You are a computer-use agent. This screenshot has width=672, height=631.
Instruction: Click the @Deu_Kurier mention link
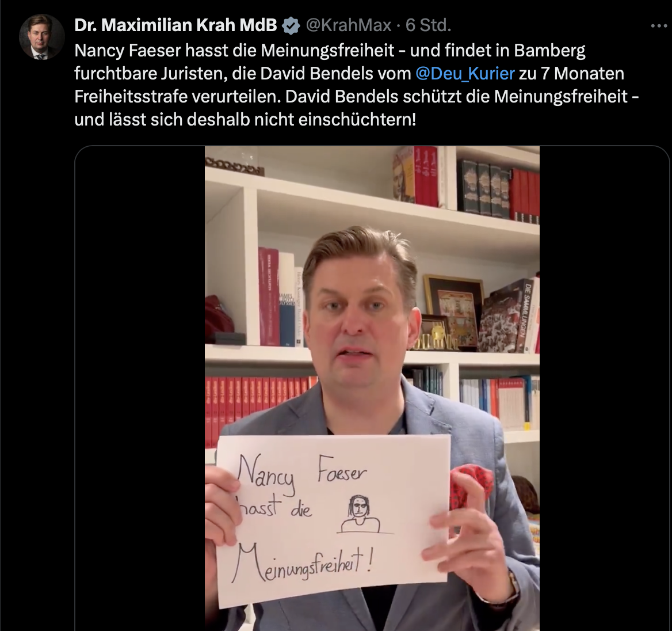click(465, 73)
